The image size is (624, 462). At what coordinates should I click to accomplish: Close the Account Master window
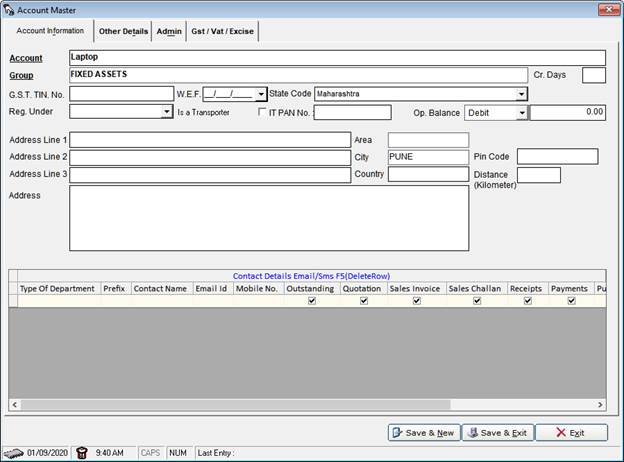pyautogui.click(x=608, y=9)
